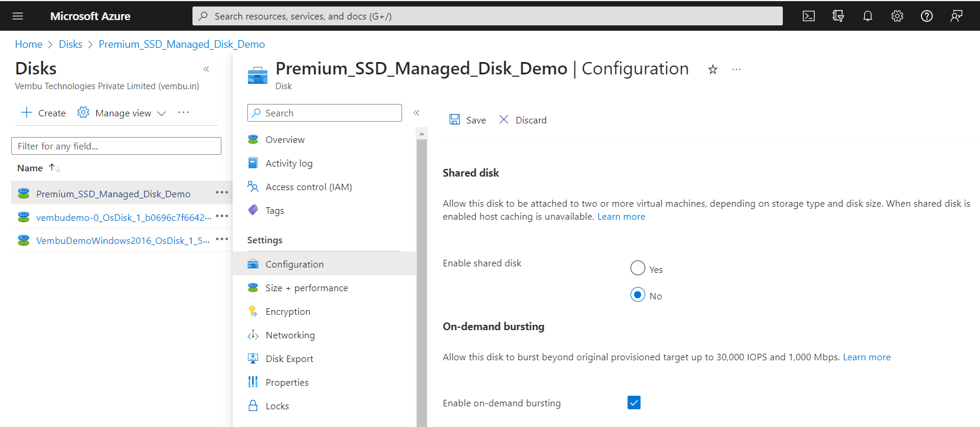Launch Cloud Shell from the top bar
The width and height of the screenshot is (980, 427).
click(809, 16)
